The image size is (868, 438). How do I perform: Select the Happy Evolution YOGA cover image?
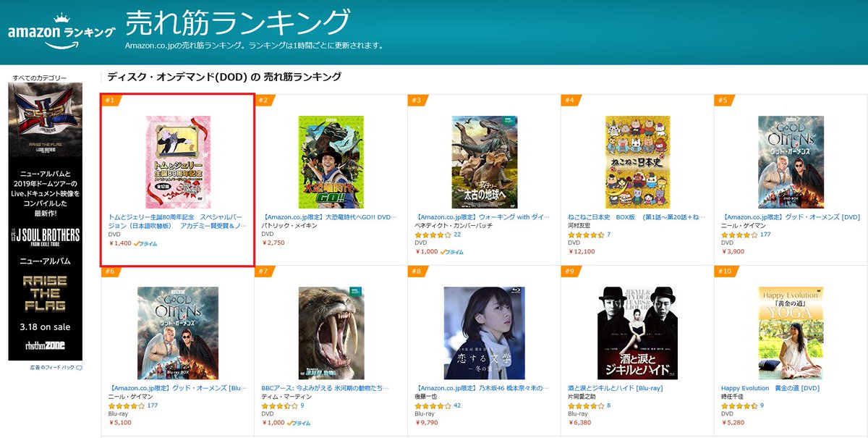coord(791,333)
